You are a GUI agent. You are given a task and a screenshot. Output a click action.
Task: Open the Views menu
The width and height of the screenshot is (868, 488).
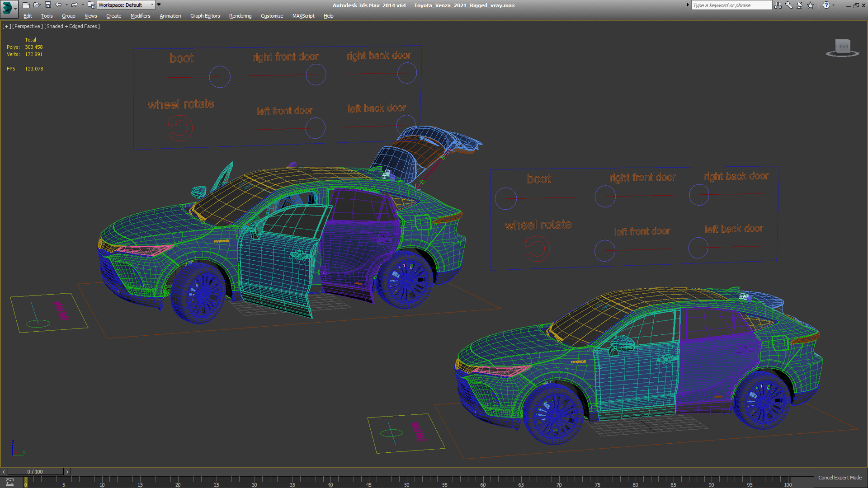click(x=91, y=16)
